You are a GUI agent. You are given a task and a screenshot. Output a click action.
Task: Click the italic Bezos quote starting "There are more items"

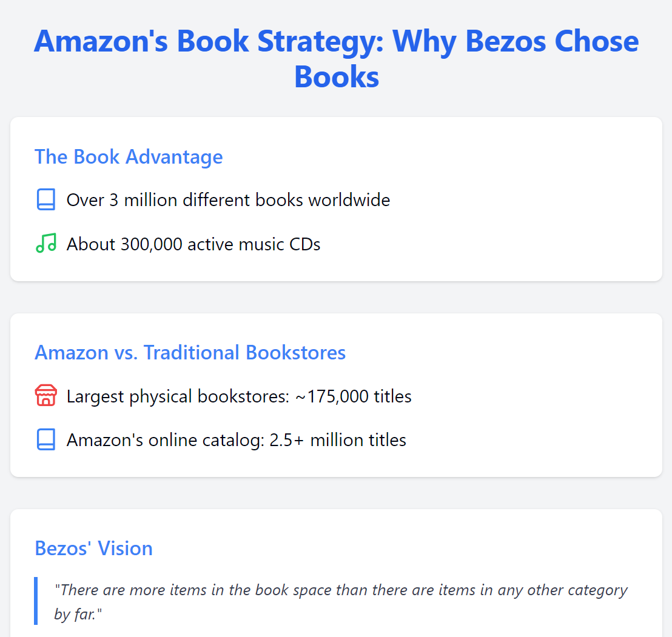340,590
